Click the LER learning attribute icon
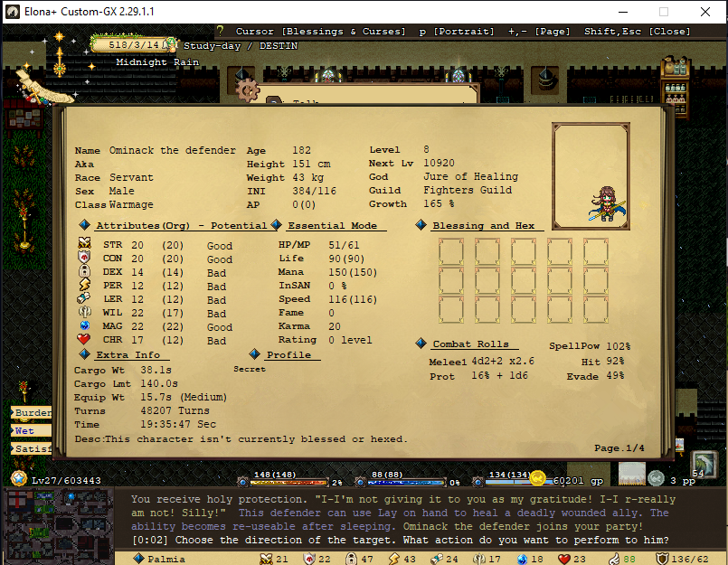 84,297
